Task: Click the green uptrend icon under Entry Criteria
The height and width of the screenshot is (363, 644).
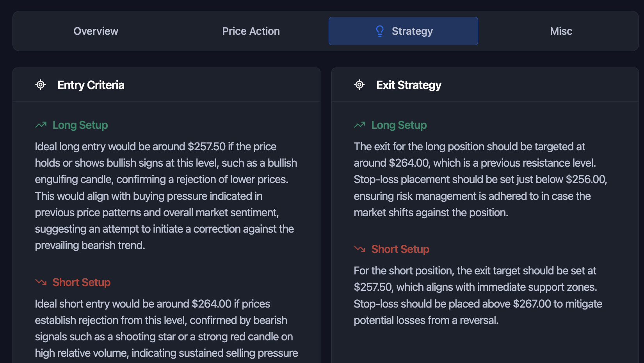Action: 41,125
